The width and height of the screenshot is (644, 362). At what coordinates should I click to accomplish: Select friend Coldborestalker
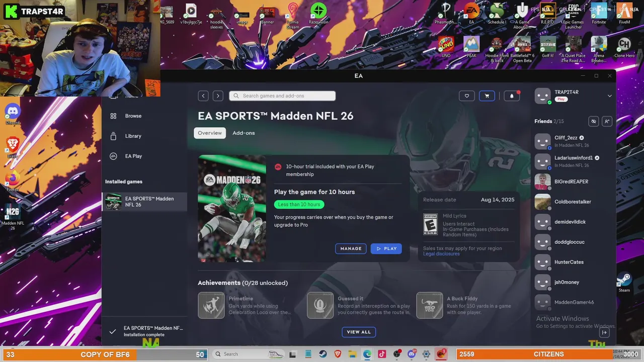point(573,202)
